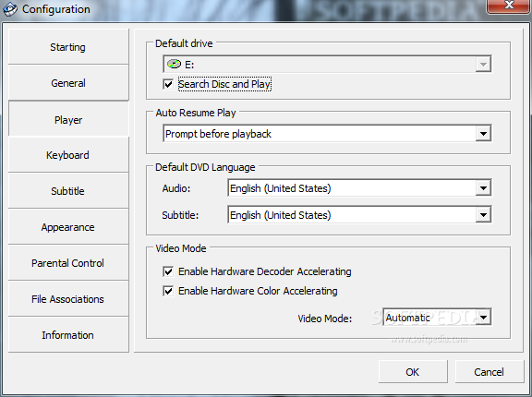Expand the Video Mode Automatic dropdown
The image size is (532, 397).
484,318
